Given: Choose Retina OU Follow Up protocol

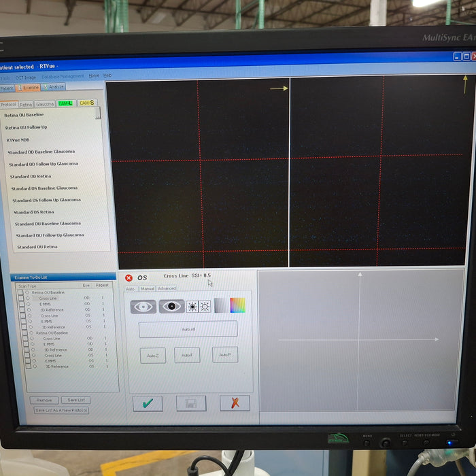Looking at the screenshot, I should click(x=26, y=128).
